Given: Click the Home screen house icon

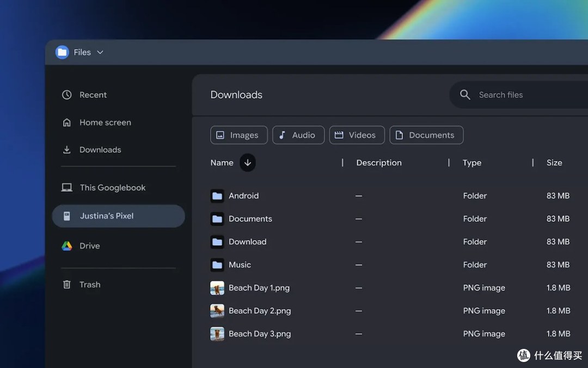Looking at the screenshot, I should coord(67,123).
